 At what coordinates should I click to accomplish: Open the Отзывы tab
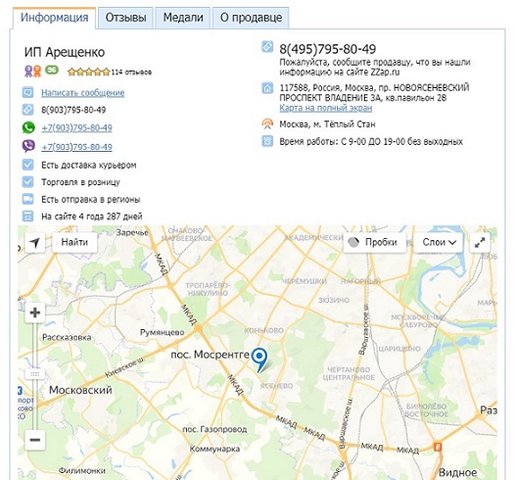(x=126, y=18)
